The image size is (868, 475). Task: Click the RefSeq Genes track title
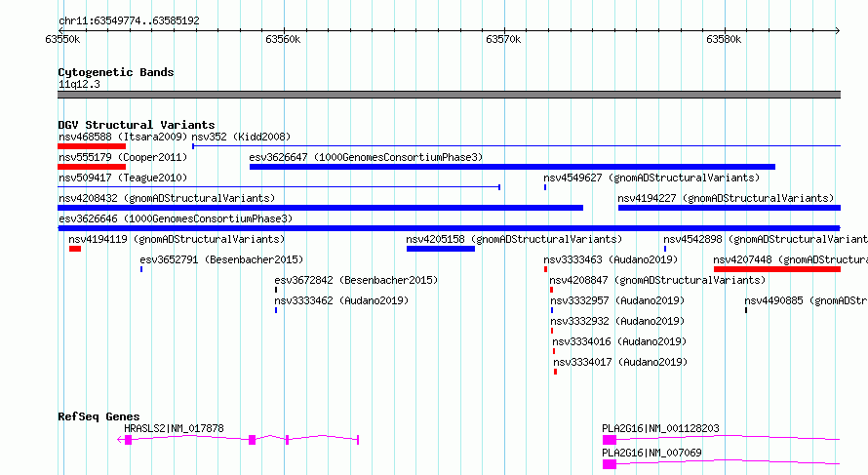coord(99,416)
